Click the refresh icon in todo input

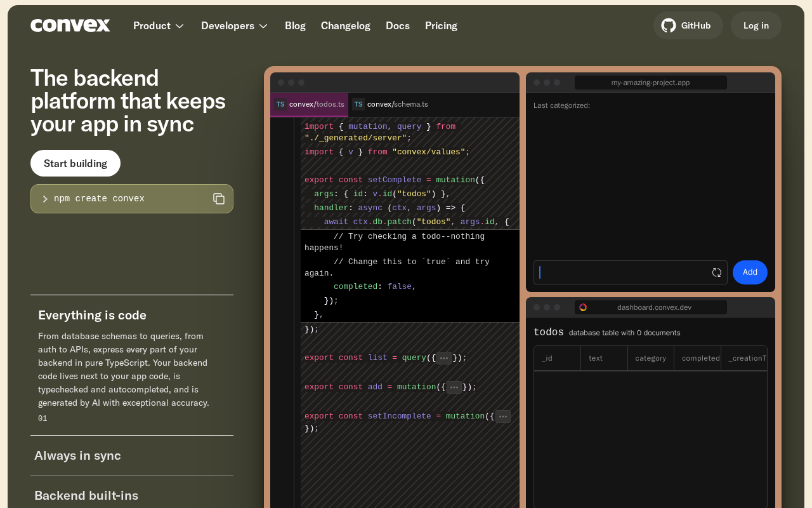point(717,272)
